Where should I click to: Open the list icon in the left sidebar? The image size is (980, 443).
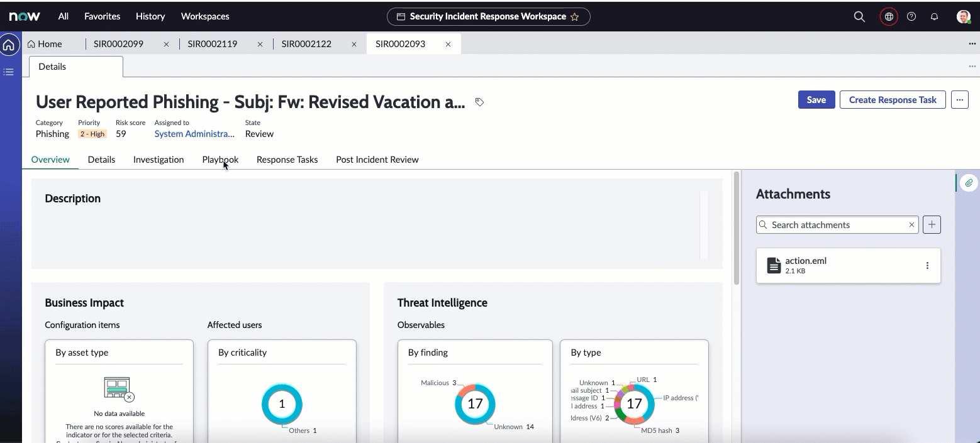[x=9, y=72]
